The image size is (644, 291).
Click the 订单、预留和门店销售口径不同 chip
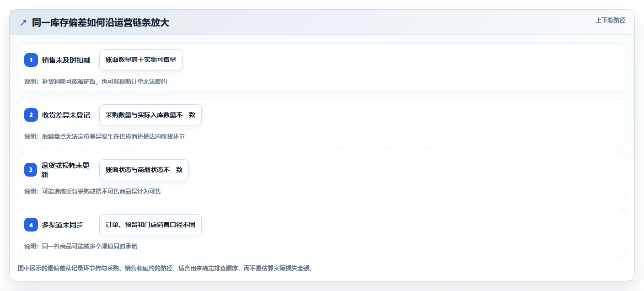pyautogui.click(x=150, y=225)
